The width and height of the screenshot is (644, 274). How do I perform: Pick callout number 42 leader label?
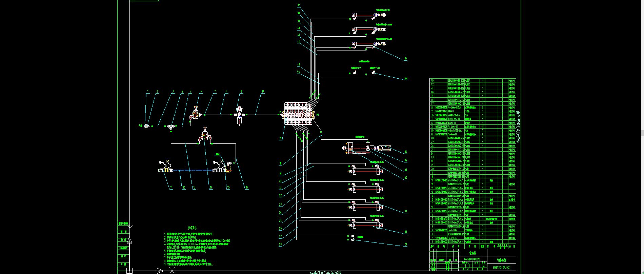(299, 42)
